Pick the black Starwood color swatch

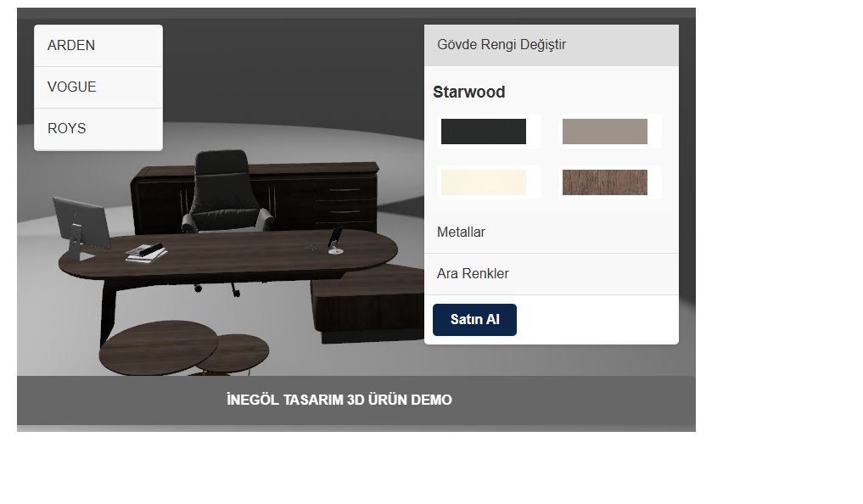[x=483, y=132]
